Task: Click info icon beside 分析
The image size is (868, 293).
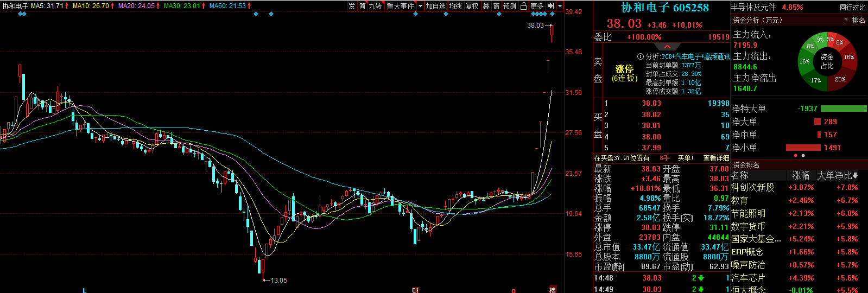Action: point(641,56)
